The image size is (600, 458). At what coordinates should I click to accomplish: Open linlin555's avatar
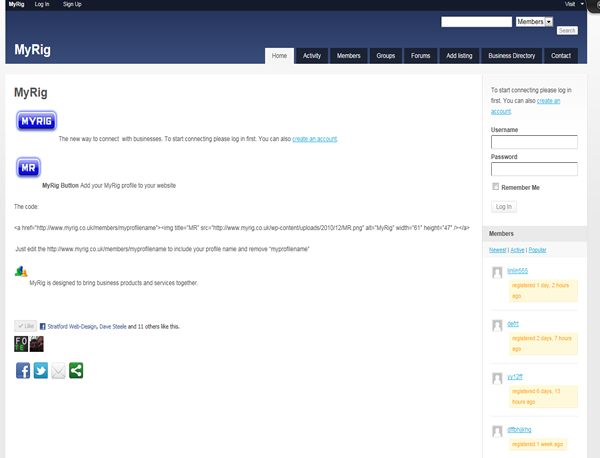click(x=497, y=272)
